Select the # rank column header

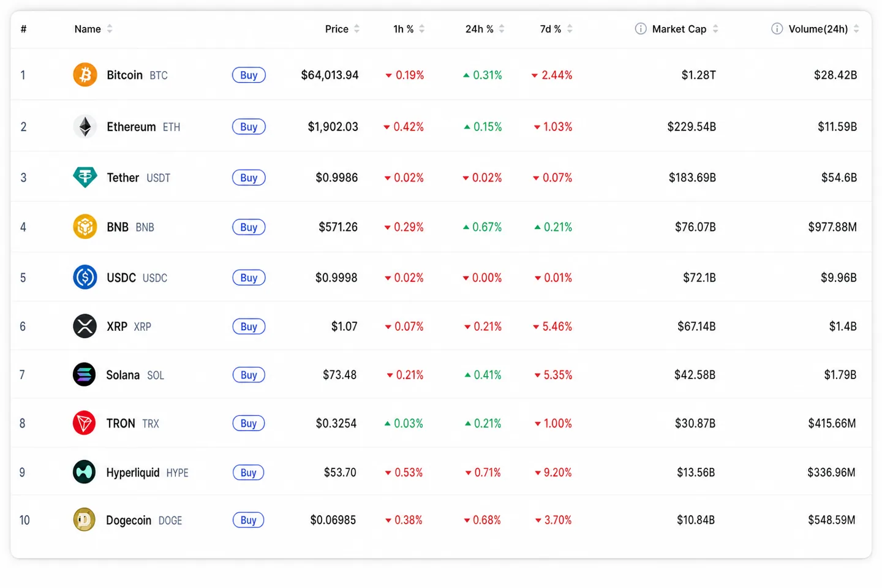click(x=23, y=29)
